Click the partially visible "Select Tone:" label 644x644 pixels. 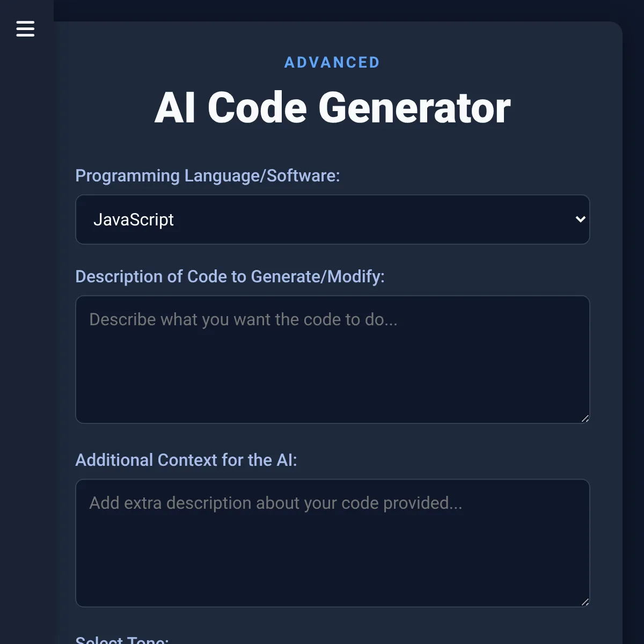(122, 640)
